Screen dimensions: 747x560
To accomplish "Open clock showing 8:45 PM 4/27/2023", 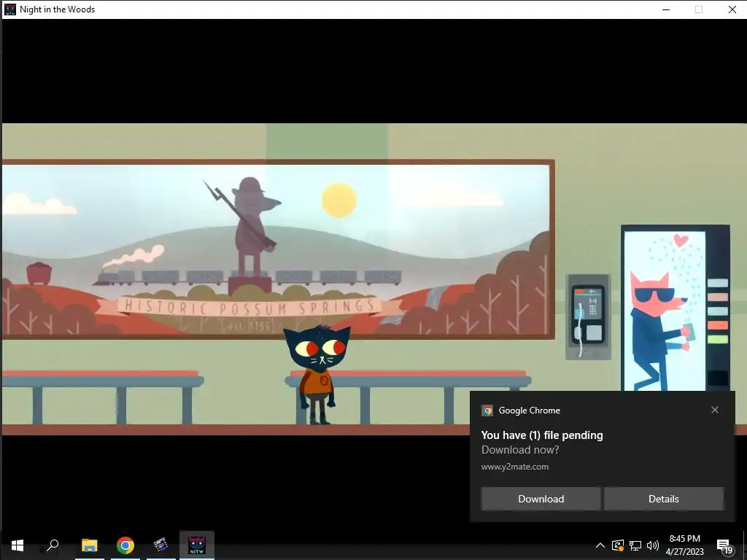I will click(684, 545).
